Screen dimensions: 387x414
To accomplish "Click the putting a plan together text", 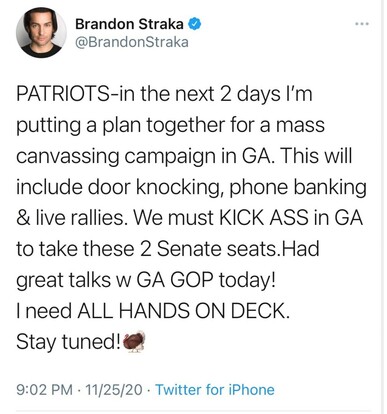I will click(121, 126).
